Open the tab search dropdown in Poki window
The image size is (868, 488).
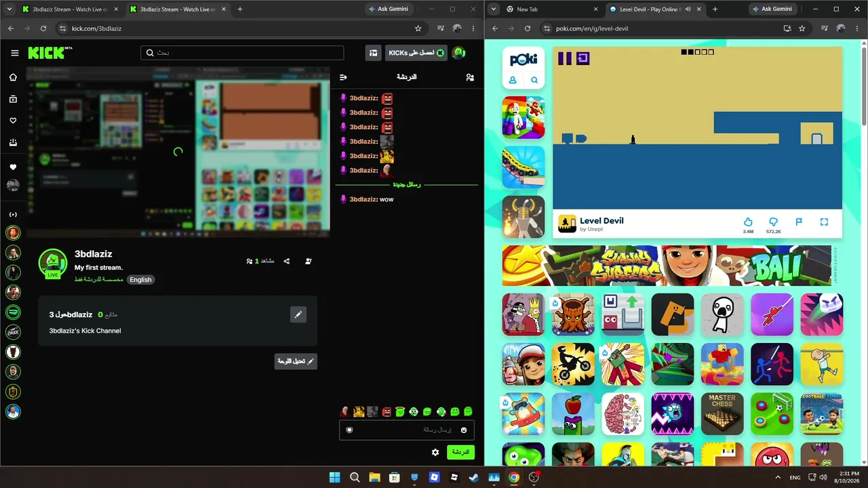(x=494, y=9)
